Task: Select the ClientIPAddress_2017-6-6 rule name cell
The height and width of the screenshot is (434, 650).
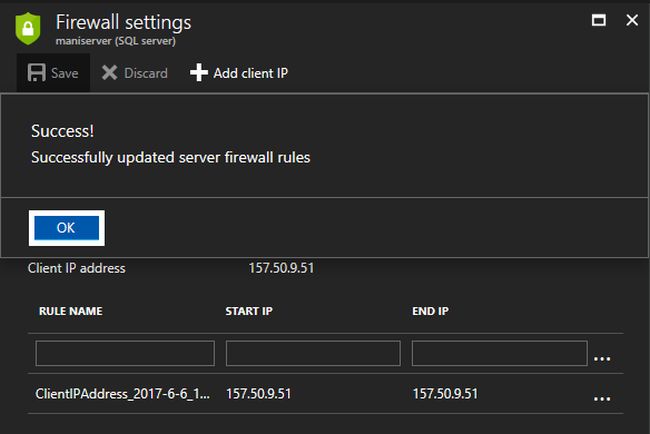Action: coord(123,395)
